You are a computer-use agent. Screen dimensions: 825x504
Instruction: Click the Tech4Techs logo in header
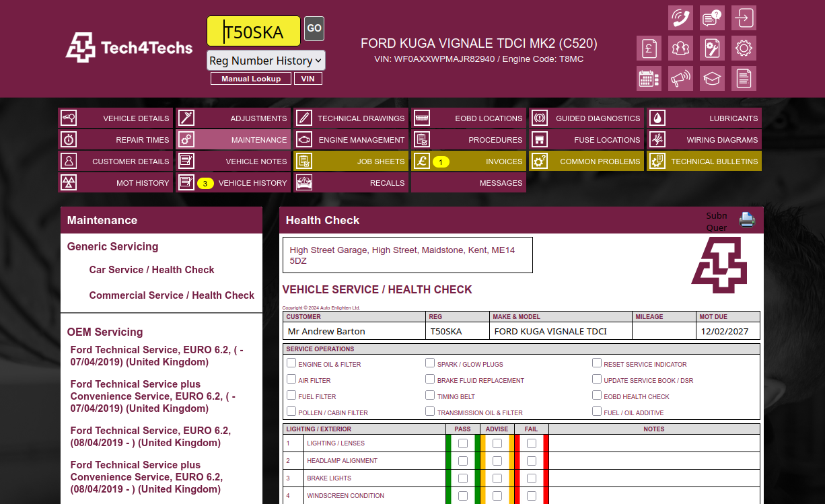[x=129, y=48]
